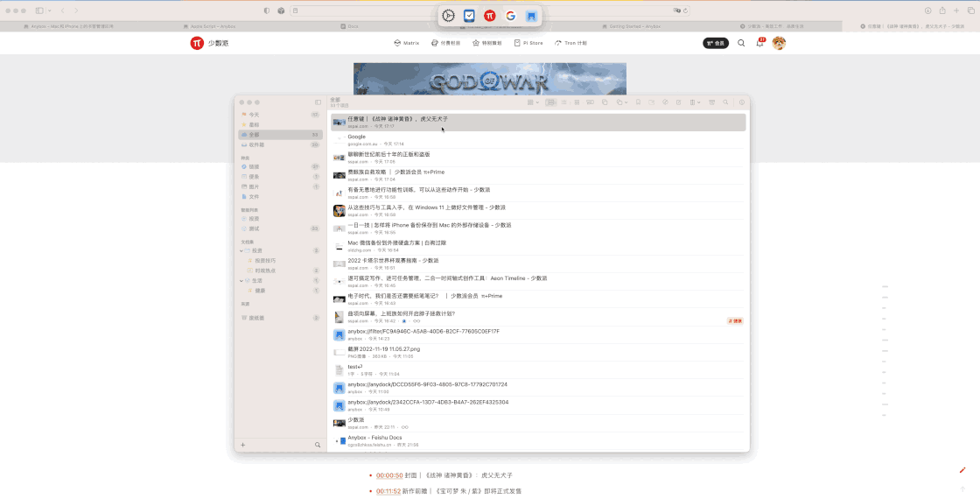Click the orange 健康 tag badge
The image size is (980, 499).
pos(735,320)
